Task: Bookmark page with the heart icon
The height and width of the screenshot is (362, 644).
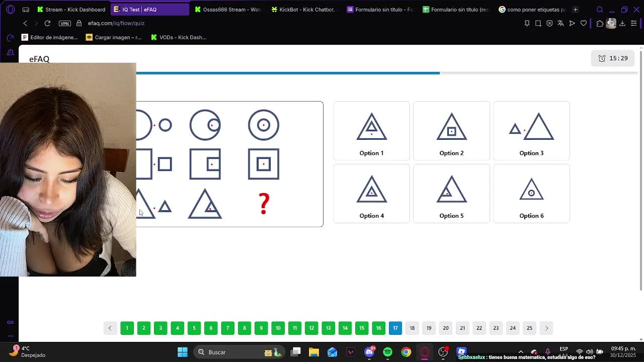Action: pos(584,23)
